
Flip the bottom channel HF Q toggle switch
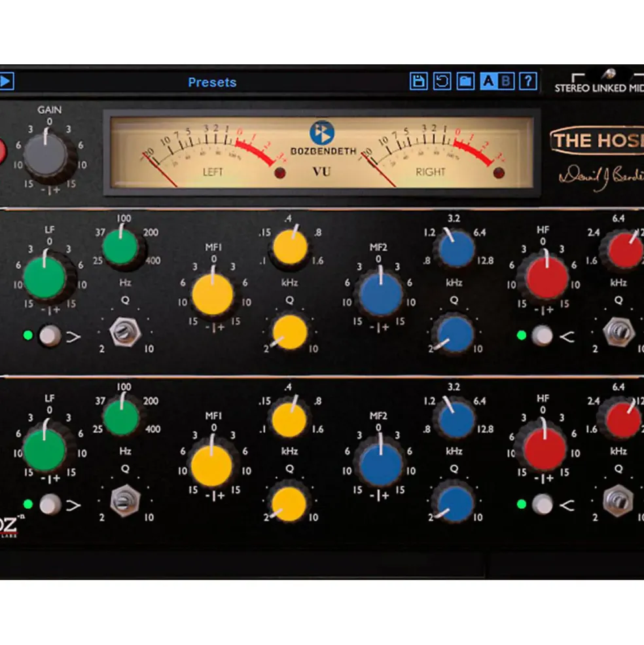tap(618, 501)
